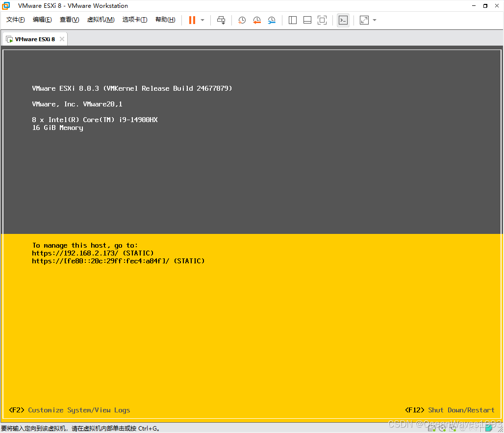Viewport: 504px width, 433px height.
Task: Click the ESXi 8.0.3 build version line
Action: point(132,88)
